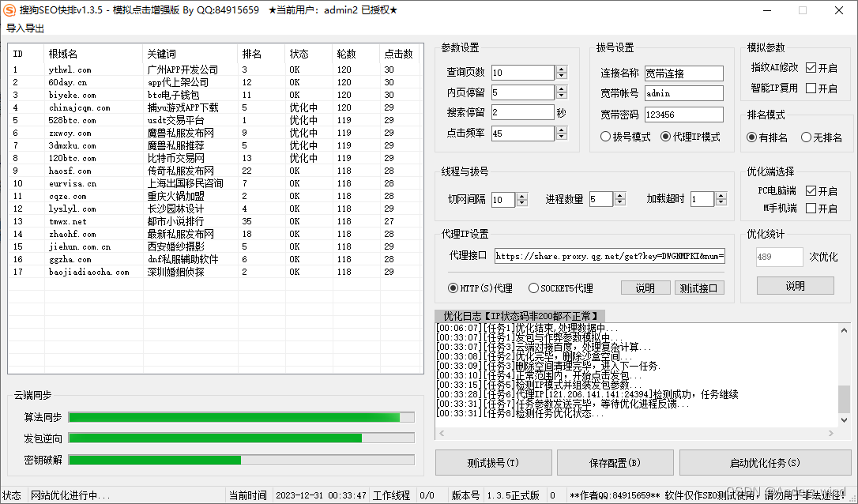858x504 pixels.
Task: Increase 切网间隔 spinner value
Action: pyautogui.click(x=522, y=197)
